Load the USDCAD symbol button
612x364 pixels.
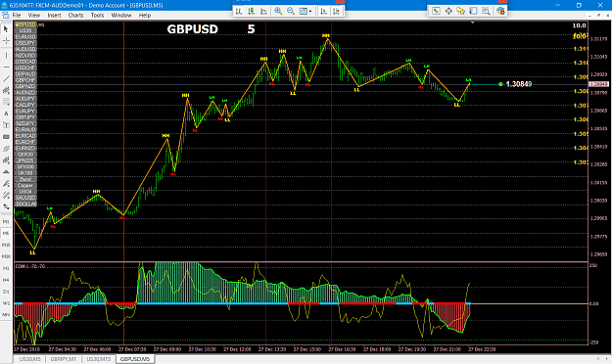[x=25, y=62]
